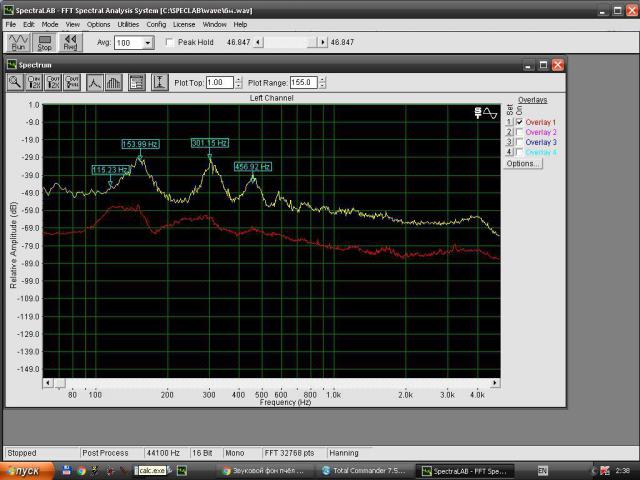Click left arrow of position slider

pyautogui.click(x=258, y=42)
